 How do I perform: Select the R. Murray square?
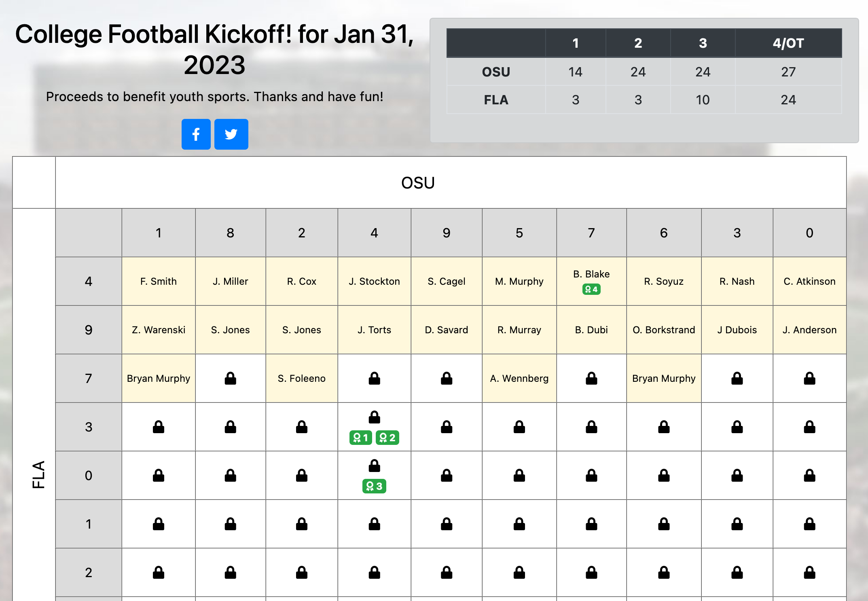click(x=519, y=330)
